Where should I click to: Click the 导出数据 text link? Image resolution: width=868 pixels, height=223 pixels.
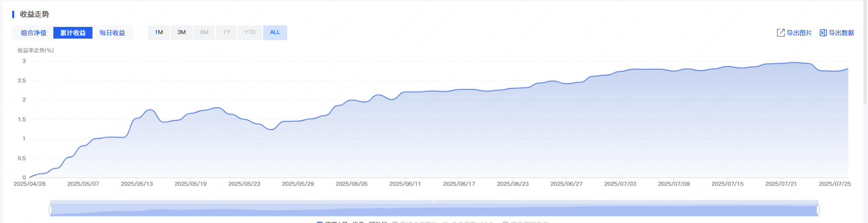pos(841,33)
